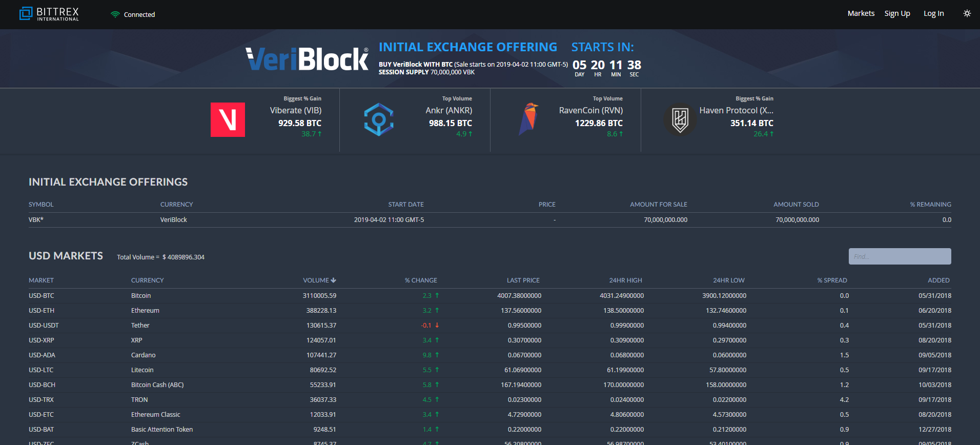The image size is (980, 445).
Task: Click the USD-BAT market
Action: point(41,430)
